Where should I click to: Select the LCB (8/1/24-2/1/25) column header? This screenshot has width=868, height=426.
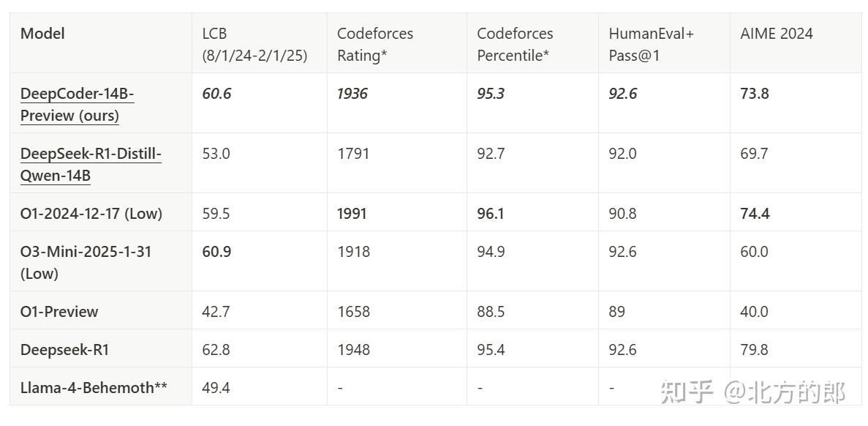coord(254,44)
